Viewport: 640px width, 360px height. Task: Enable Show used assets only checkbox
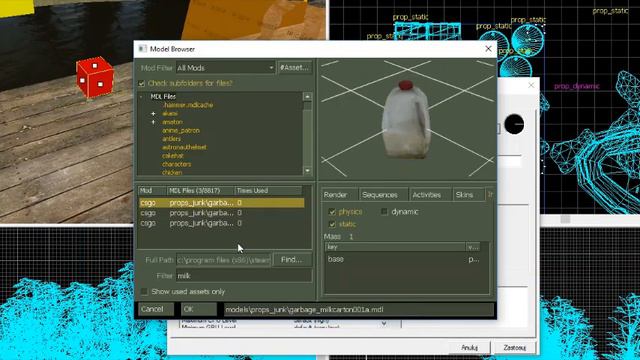pyautogui.click(x=144, y=291)
